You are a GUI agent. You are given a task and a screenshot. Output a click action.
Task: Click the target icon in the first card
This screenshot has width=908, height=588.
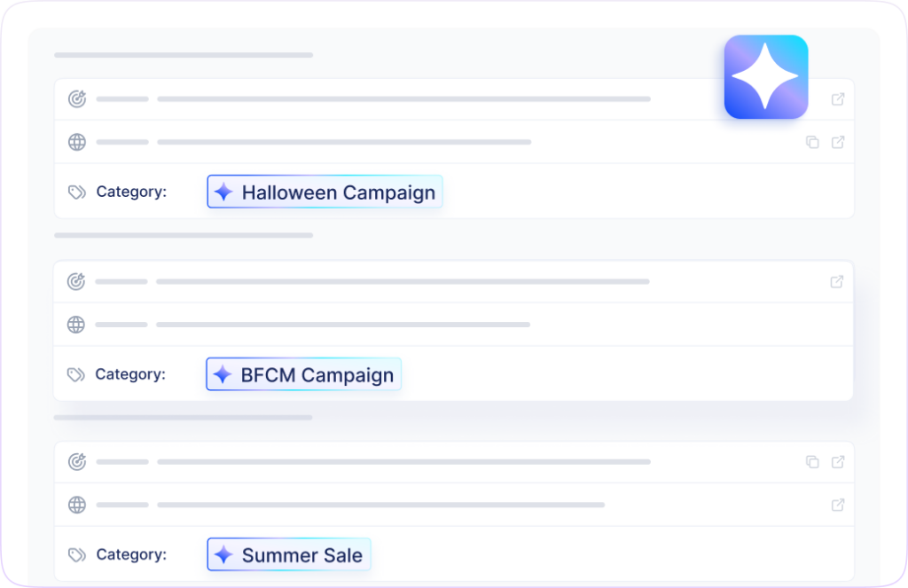click(77, 99)
